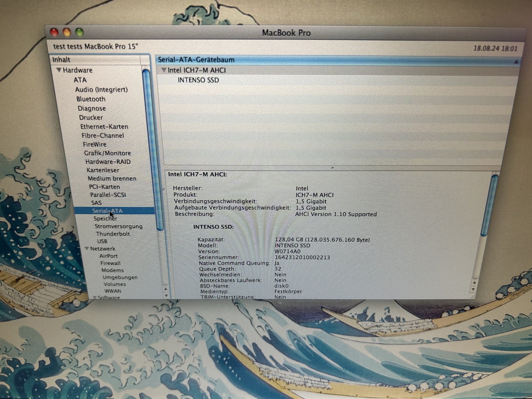This screenshot has height=399, width=532.
Task: Click the details pane scroll down arrow
Action: point(473,289)
